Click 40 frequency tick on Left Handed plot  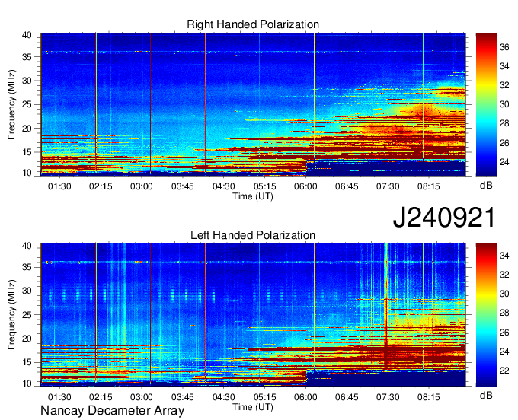coord(27,245)
